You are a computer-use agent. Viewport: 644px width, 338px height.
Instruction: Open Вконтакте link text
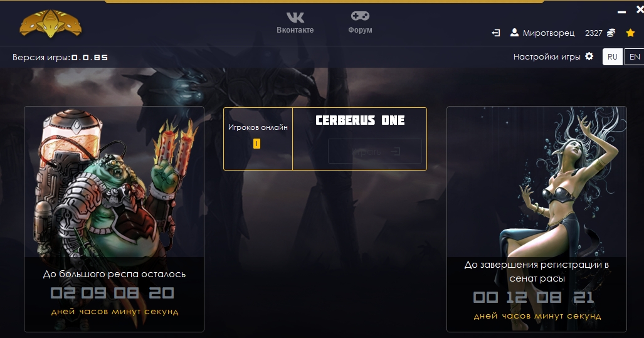[x=295, y=30]
